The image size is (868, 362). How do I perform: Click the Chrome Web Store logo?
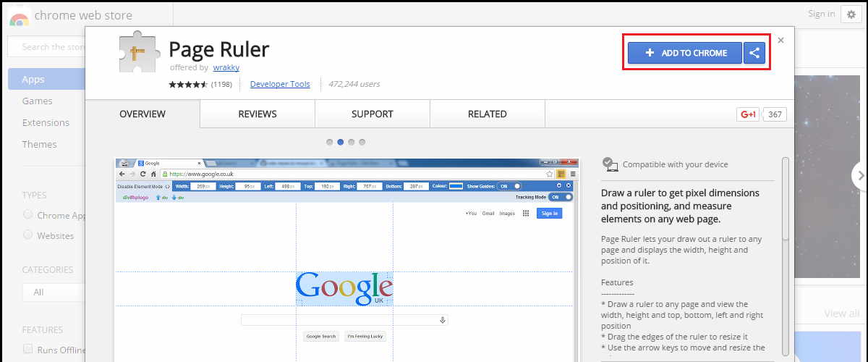[20, 16]
